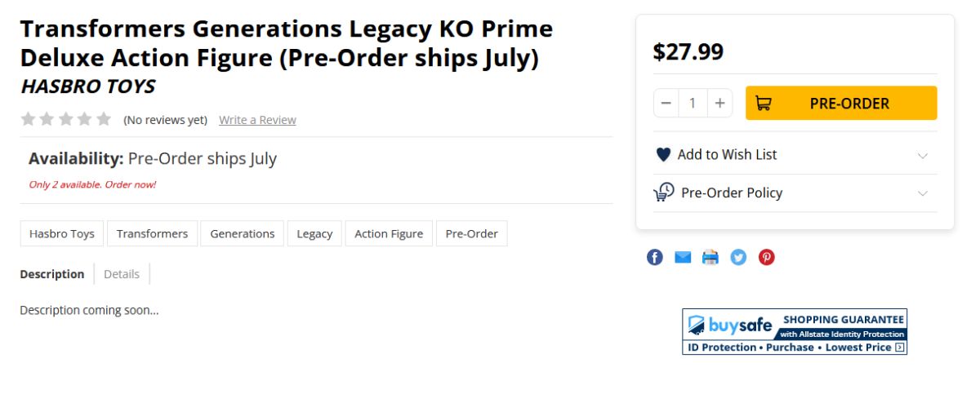Switch to the Details tab
The height and width of the screenshot is (416, 980).
[122, 274]
